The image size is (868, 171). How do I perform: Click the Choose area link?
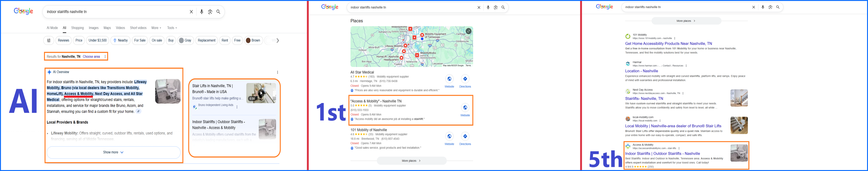[x=91, y=56]
